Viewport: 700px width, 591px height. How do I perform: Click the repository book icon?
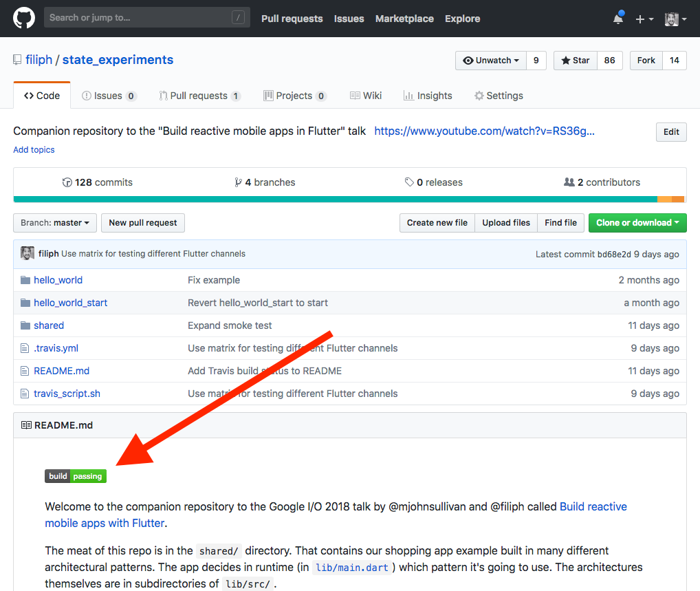[17, 60]
